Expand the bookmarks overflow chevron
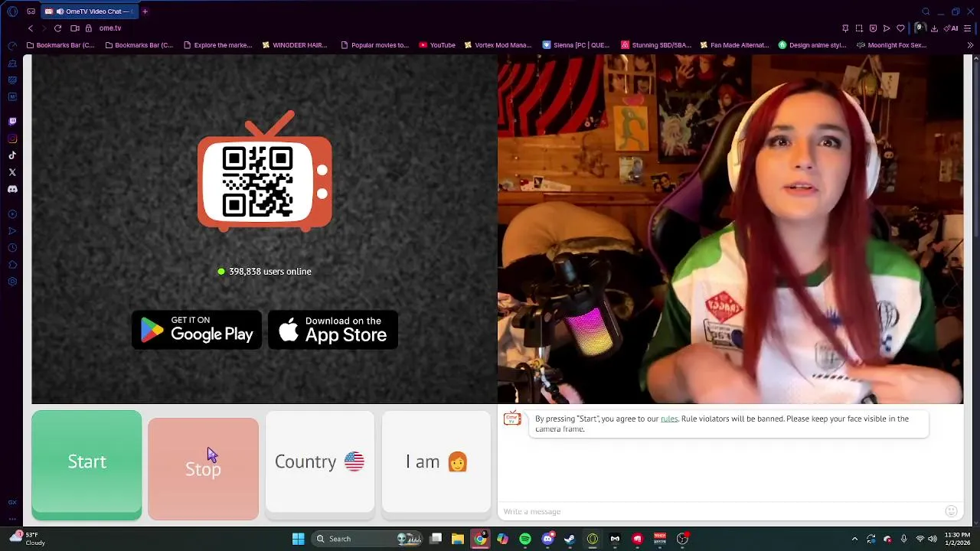 click(970, 45)
